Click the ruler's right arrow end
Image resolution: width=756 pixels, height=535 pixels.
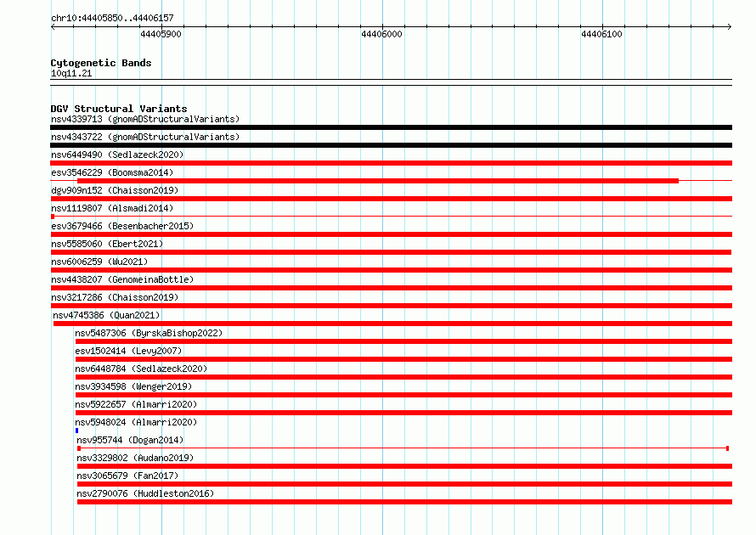(x=730, y=26)
